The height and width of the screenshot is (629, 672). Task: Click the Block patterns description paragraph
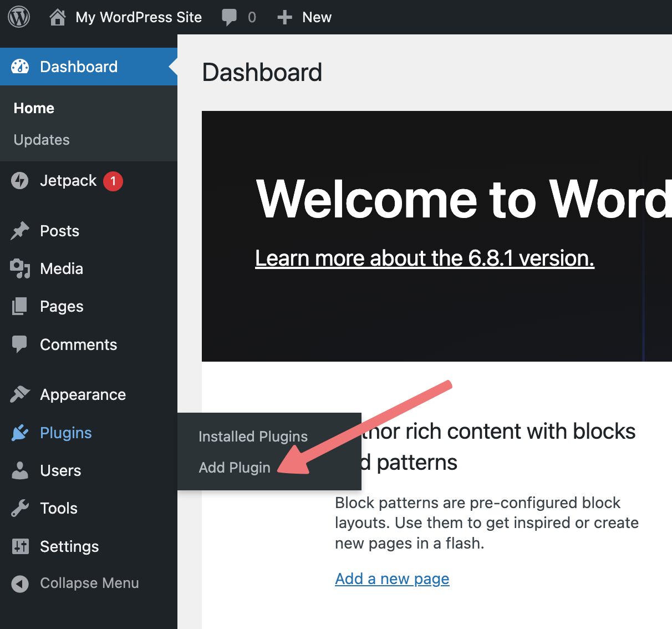487,523
